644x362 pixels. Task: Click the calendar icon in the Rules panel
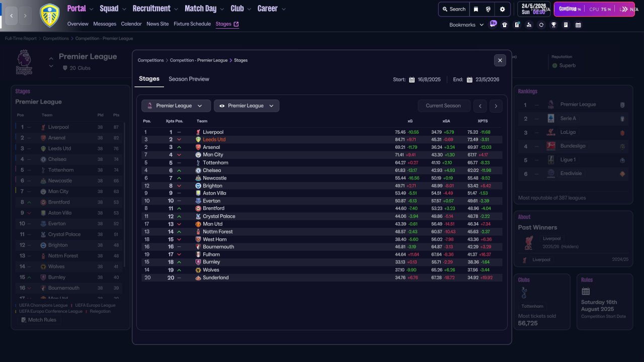point(586,292)
